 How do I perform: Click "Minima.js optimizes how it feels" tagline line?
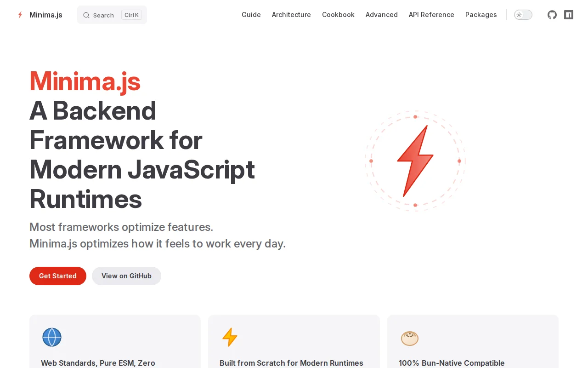(x=158, y=244)
